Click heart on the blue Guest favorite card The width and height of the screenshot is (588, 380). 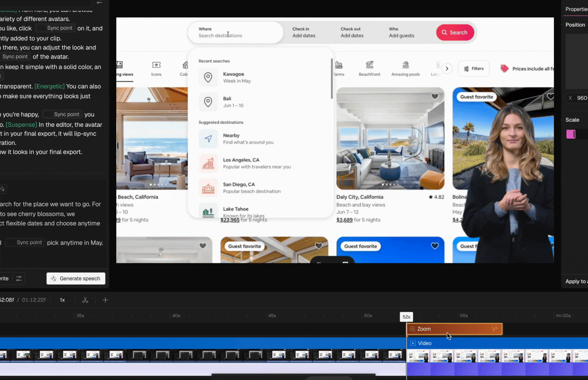pyautogui.click(x=435, y=246)
